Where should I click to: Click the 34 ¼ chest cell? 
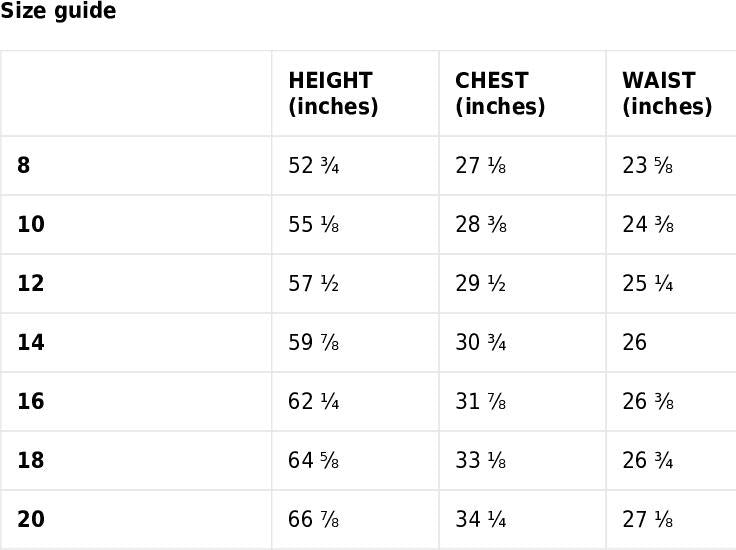[481, 520]
